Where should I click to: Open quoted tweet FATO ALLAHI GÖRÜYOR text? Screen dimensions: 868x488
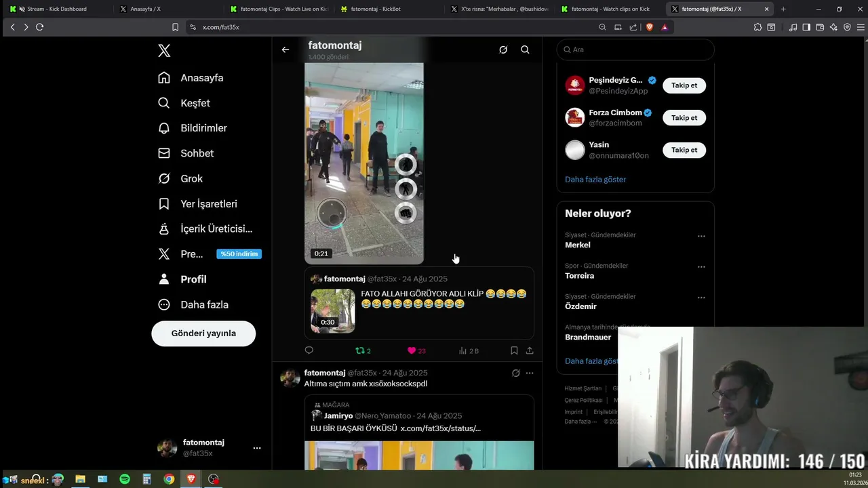pyautogui.click(x=444, y=299)
